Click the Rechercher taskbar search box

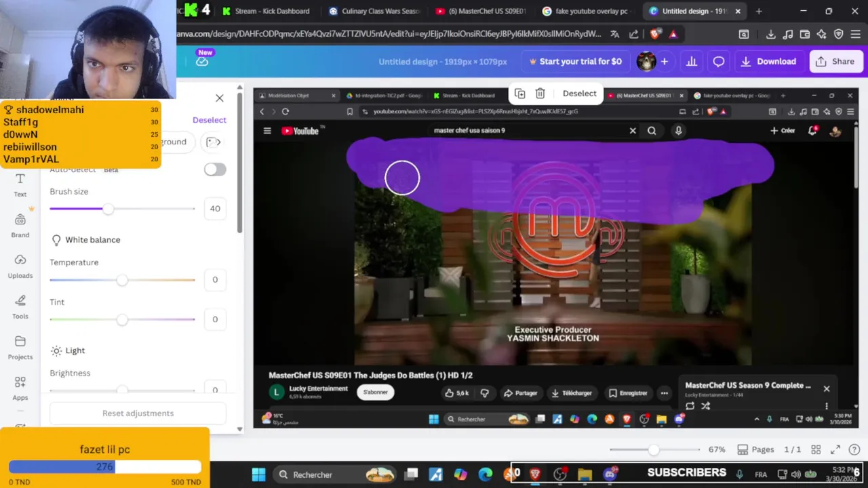pyautogui.click(x=336, y=474)
